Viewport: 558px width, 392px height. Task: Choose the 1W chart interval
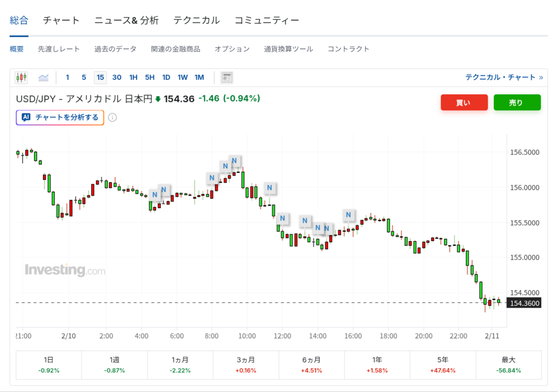[x=182, y=77]
